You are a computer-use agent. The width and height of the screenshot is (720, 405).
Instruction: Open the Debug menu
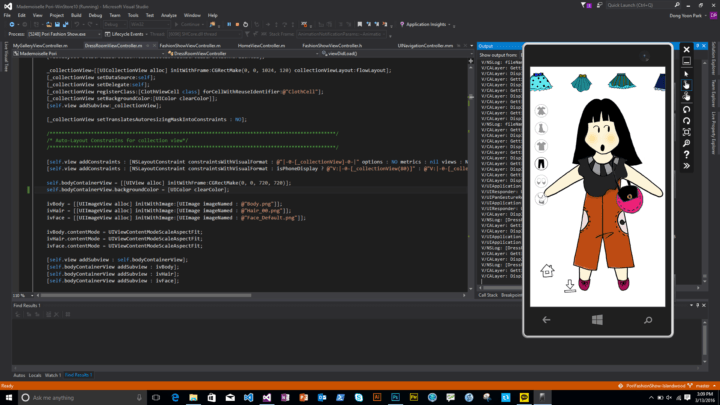click(95, 15)
